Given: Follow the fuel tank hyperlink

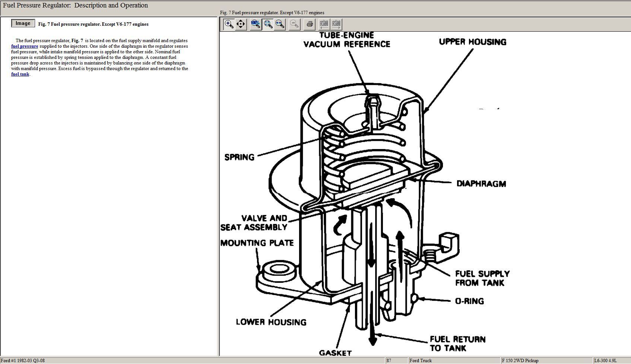Looking at the screenshot, I should (20, 74).
